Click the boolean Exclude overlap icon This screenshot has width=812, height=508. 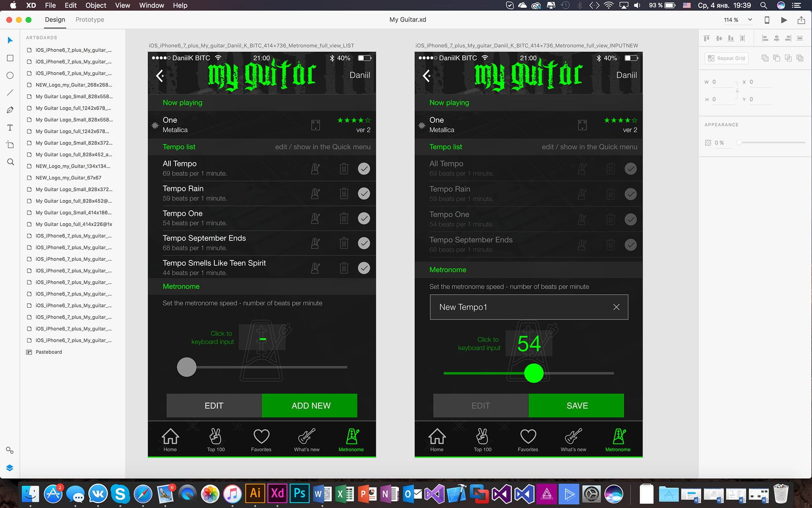[x=800, y=58]
